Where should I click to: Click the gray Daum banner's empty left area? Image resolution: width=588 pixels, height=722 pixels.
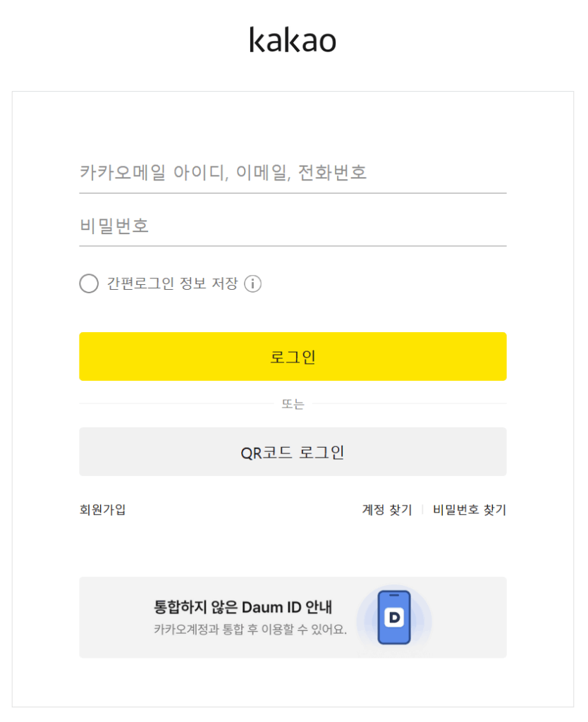point(113,618)
